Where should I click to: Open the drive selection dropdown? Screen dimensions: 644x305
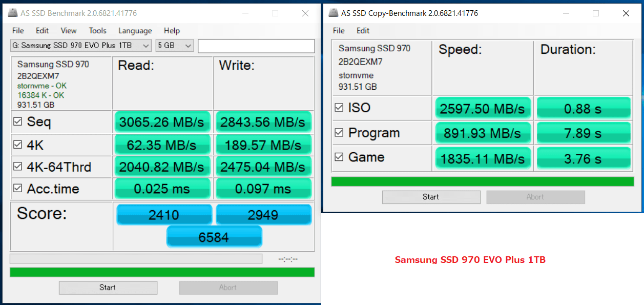click(81, 46)
